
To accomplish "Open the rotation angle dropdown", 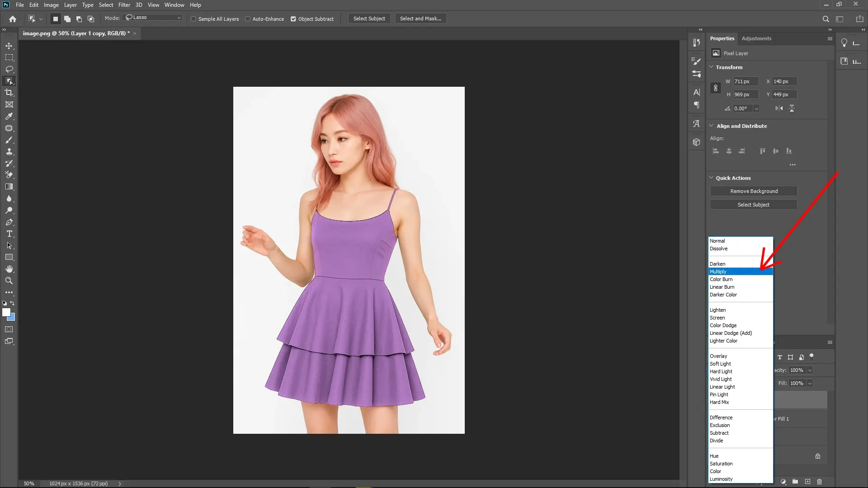I will (756, 108).
